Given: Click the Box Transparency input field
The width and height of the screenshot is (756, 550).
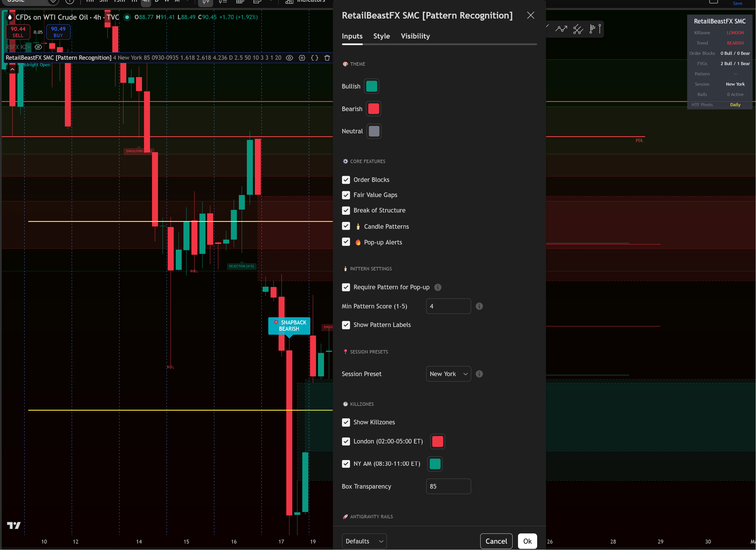Looking at the screenshot, I should (x=448, y=486).
